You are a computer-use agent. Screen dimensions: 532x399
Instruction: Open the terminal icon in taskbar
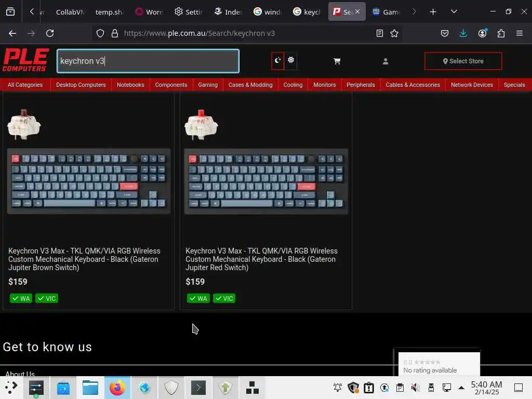[x=198, y=388]
